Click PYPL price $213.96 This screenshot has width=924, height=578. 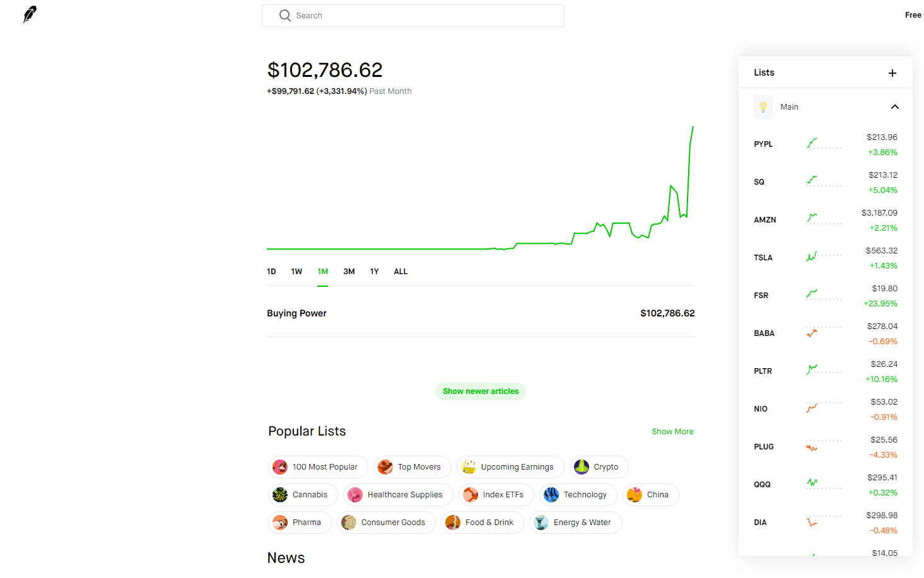(882, 137)
